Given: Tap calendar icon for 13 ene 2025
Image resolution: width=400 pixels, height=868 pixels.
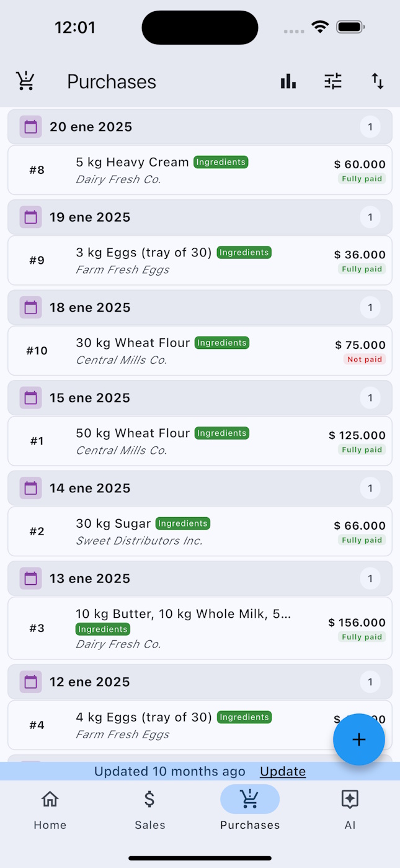Looking at the screenshot, I should coord(30,579).
